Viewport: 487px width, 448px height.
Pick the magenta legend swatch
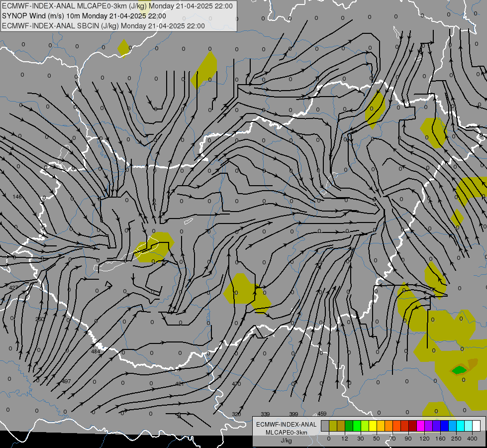(x=420, y=426)
